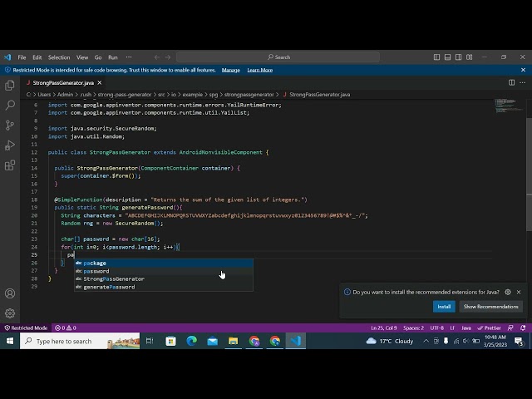Open the feedback icon in status bar
Screen dimensions: 532x399
pos(510,328)
